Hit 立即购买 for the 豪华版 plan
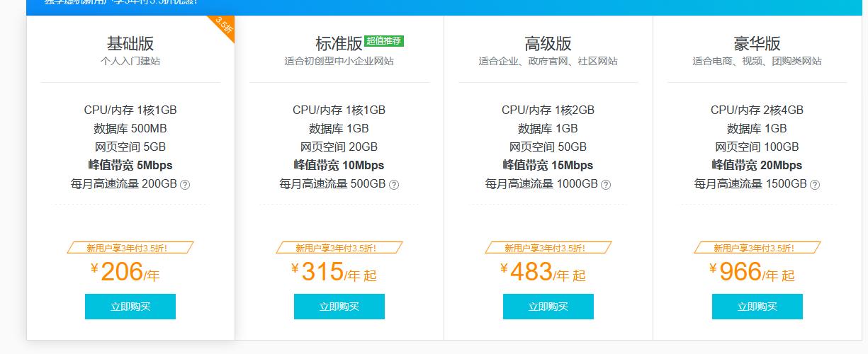 pyautogui.click(x=757, y=307)
